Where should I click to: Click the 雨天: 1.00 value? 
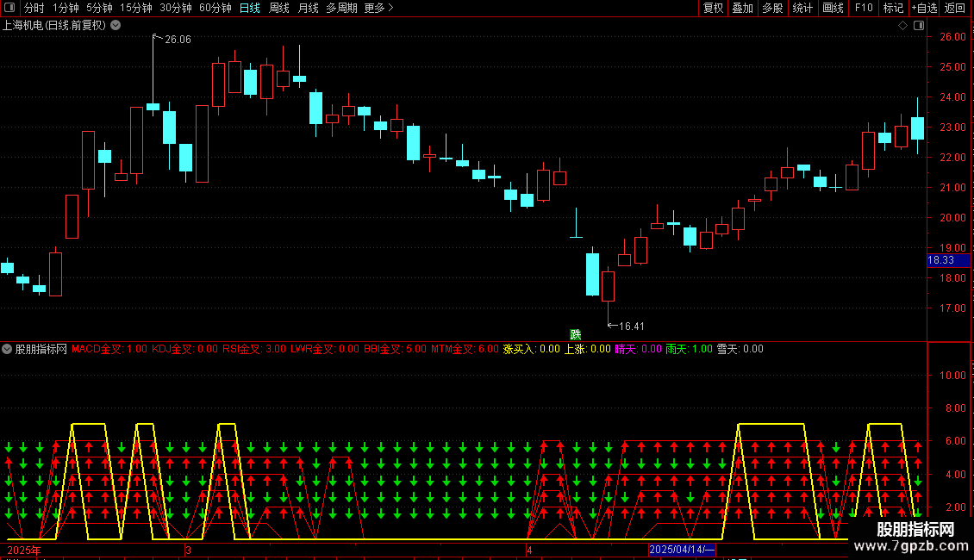coord(690,349)
